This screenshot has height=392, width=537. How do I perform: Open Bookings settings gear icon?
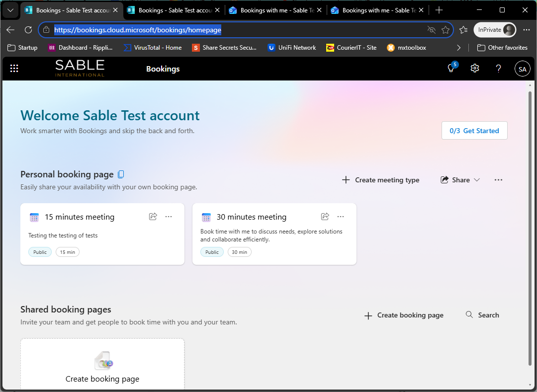(x=475, y=69)
